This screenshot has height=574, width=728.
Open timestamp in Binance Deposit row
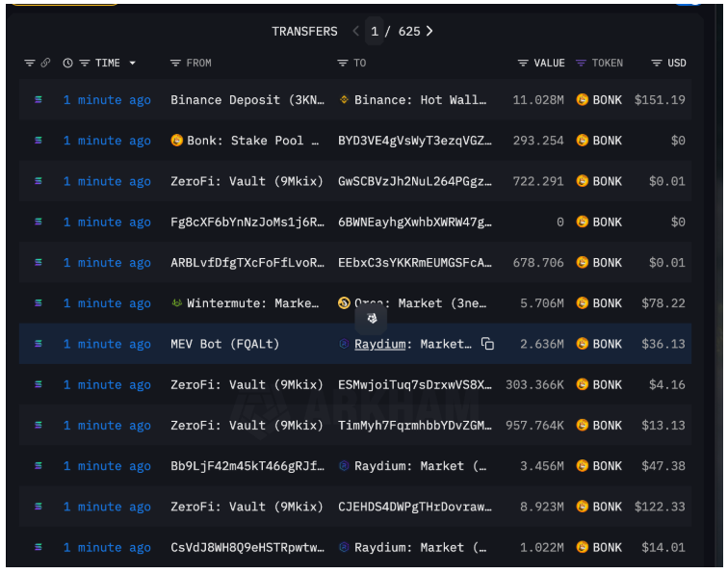[107, 100]
